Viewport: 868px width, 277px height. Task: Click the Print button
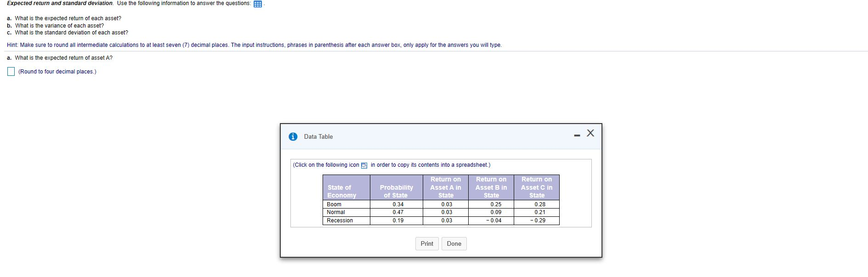point(427,243)
